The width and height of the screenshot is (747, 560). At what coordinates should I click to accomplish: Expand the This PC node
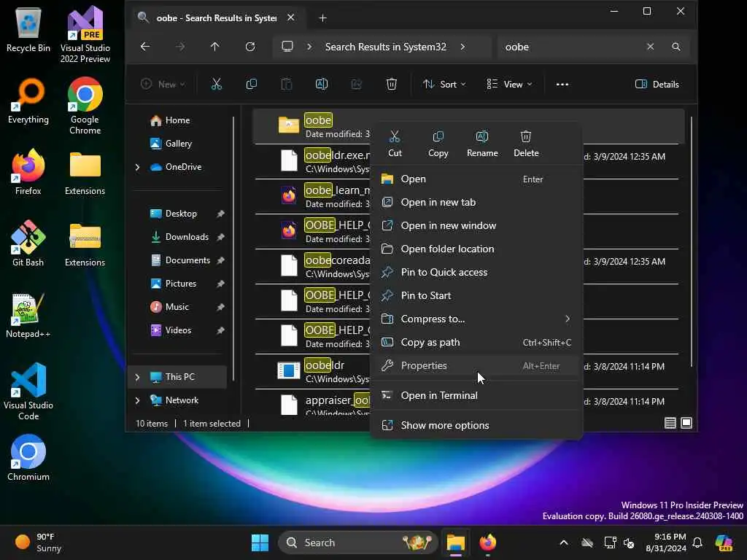click(x=138, y=377)
